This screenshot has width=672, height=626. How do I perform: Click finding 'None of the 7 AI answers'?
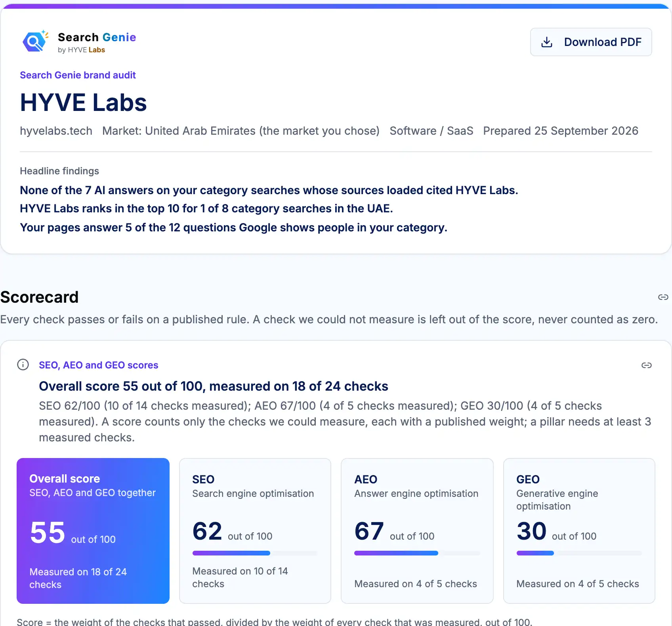point(269,191)
